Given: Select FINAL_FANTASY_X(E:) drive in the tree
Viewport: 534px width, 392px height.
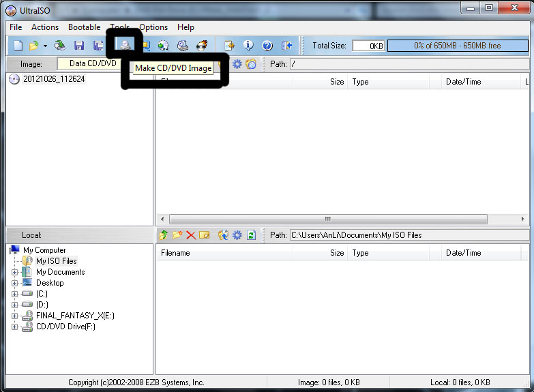Looking at the screenshot, I should [75, 316].
